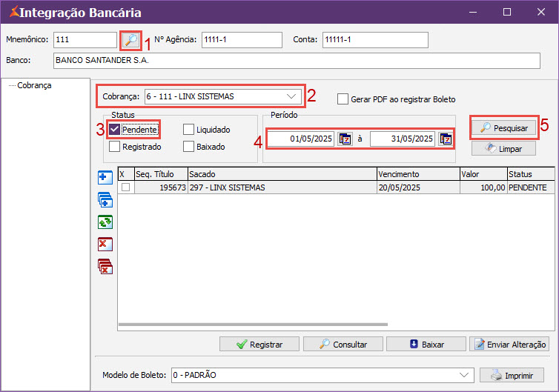Click the Mnemônico input field
Image resolution: width=559 pixels, height=392 pixels.
coord(85,40)
